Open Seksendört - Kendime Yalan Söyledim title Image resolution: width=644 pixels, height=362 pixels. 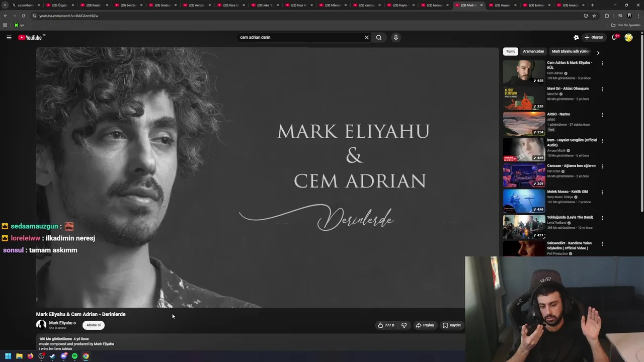[570, 245]
